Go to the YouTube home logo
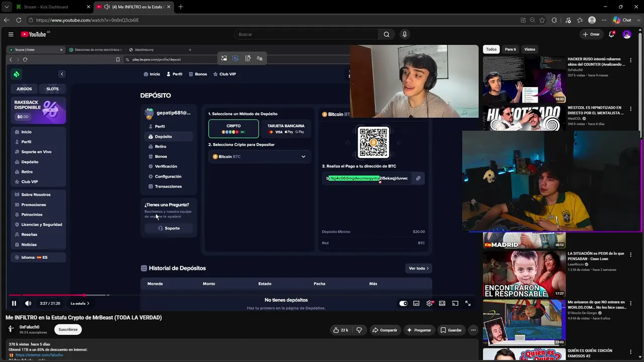The width and height of the screenshot is (644, 362). [x=34, y=34]
